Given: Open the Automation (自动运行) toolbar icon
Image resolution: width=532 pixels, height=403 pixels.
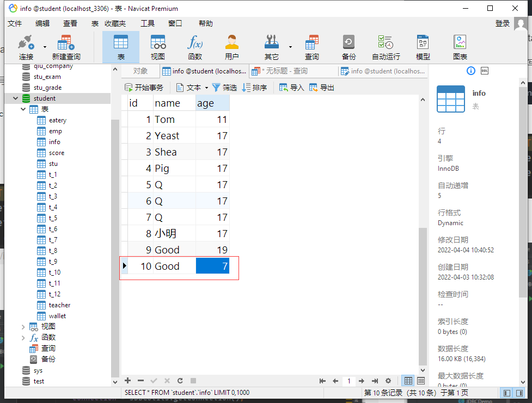Looking at the screenshot, I should pyautogui.click(x=386, y=47).
